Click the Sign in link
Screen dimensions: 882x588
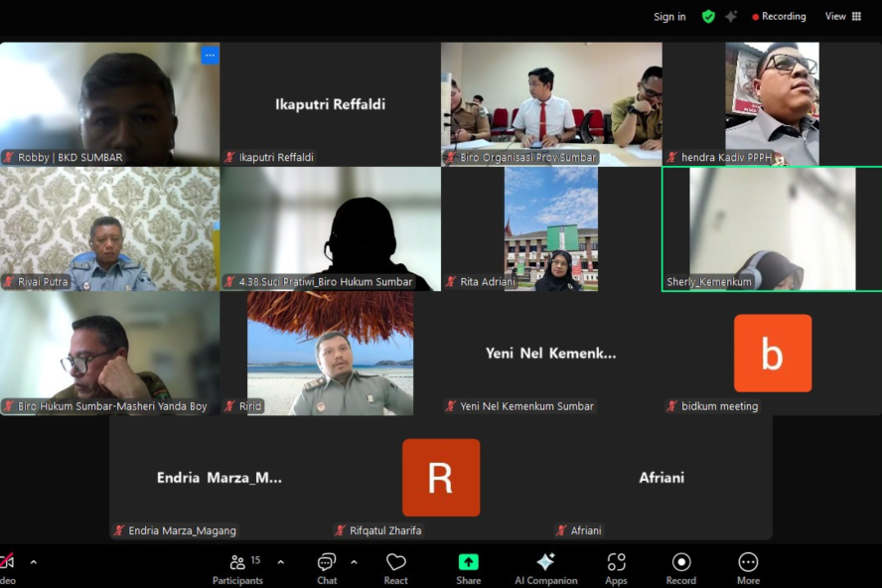[x=669, y=16]
